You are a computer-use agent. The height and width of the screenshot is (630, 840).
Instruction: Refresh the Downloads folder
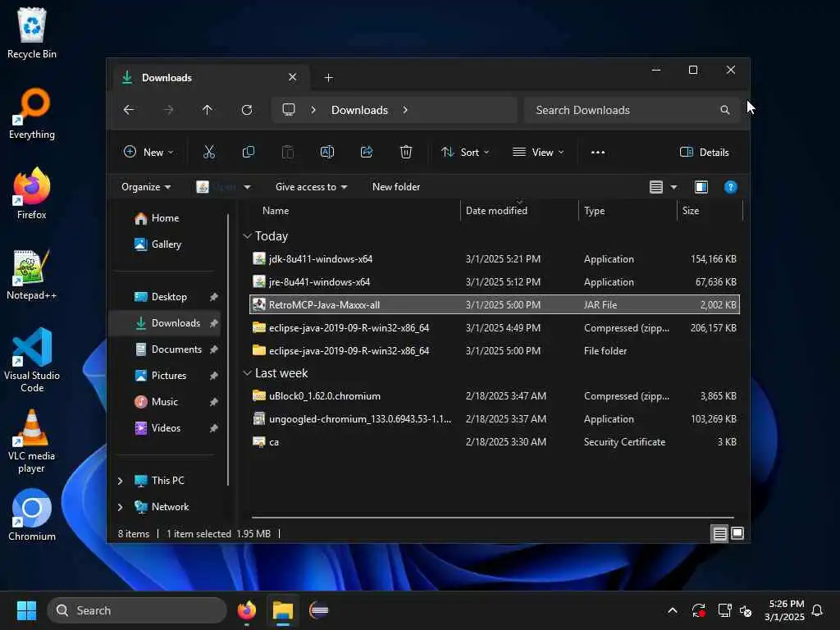point(247,110)
